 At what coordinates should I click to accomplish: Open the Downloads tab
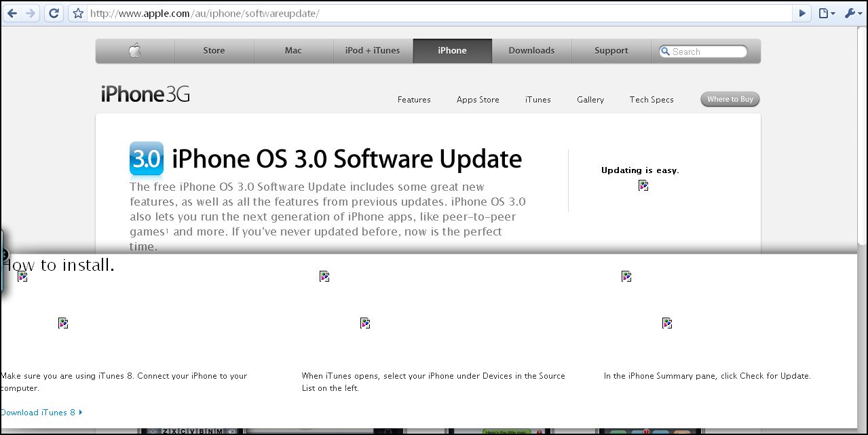[531, 51]
